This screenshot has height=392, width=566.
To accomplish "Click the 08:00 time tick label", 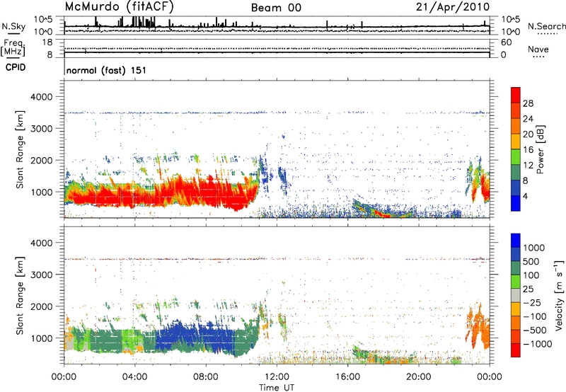I will [x=205, y=377].
